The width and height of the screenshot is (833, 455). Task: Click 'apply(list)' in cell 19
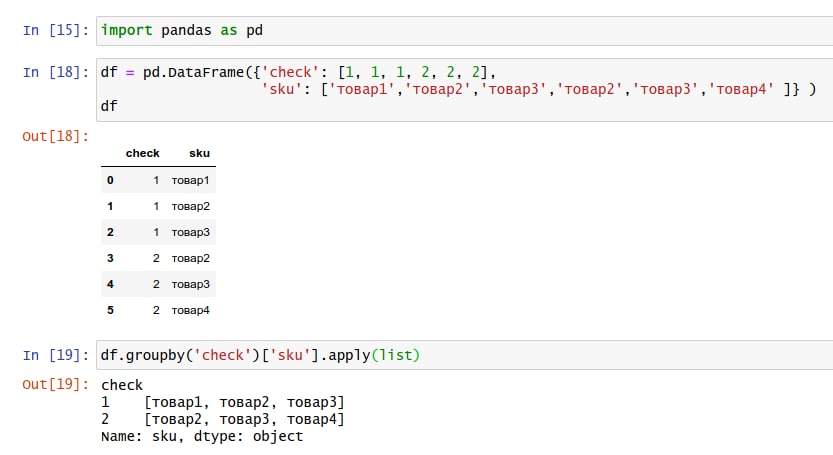coord(374,355)
